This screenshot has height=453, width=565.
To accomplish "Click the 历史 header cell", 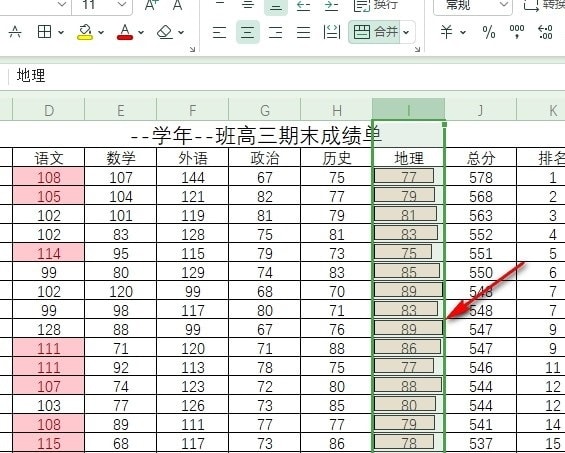I will point(337,158).
